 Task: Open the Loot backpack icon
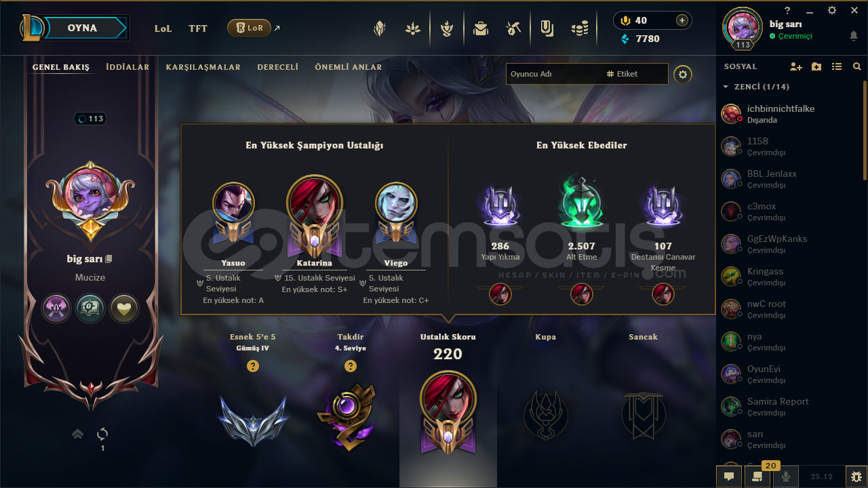tap(481, 28)
